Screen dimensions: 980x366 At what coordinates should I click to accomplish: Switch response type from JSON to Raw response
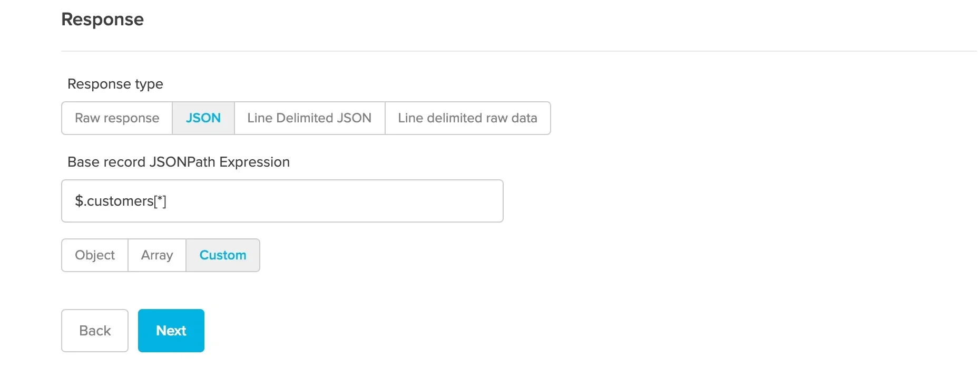116,118
